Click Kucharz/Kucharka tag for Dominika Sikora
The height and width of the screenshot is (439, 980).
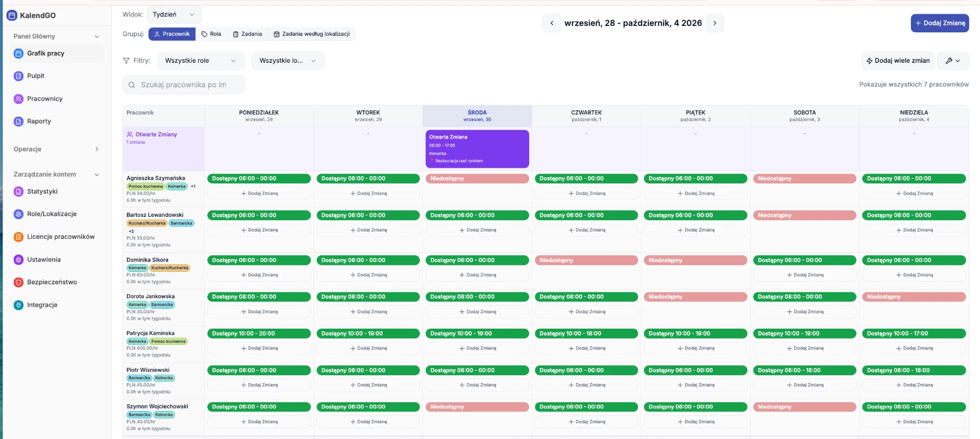170,268
